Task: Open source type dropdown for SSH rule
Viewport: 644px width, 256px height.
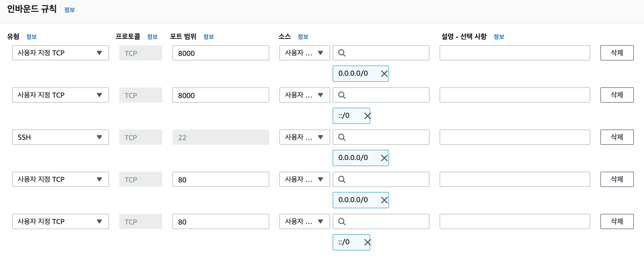Action: click(304, 137)
